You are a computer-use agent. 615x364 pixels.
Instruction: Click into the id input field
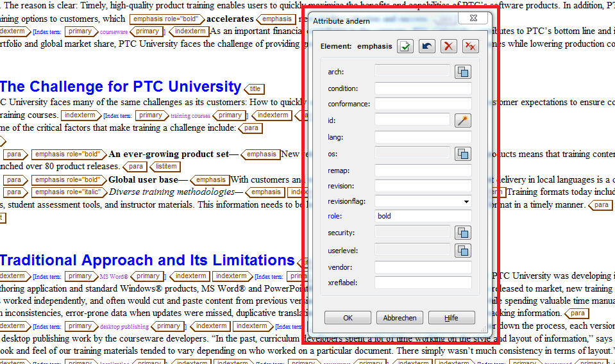coord(412,119)
